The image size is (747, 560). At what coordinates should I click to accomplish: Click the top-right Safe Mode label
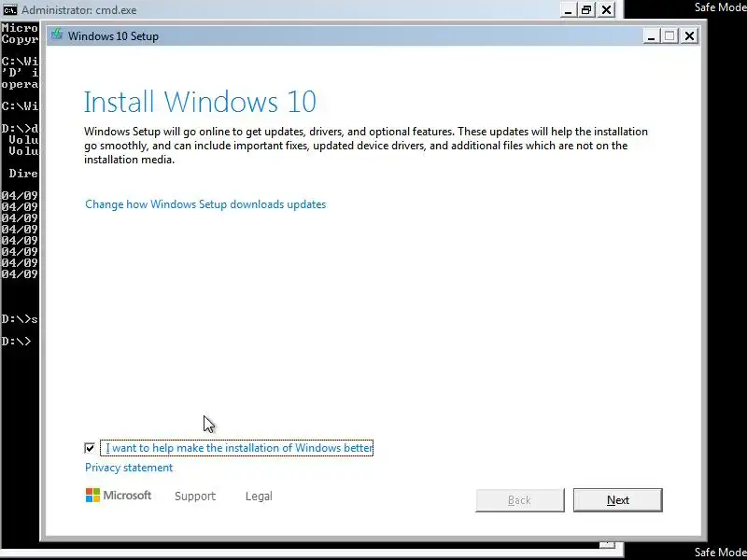click(720, 7)
